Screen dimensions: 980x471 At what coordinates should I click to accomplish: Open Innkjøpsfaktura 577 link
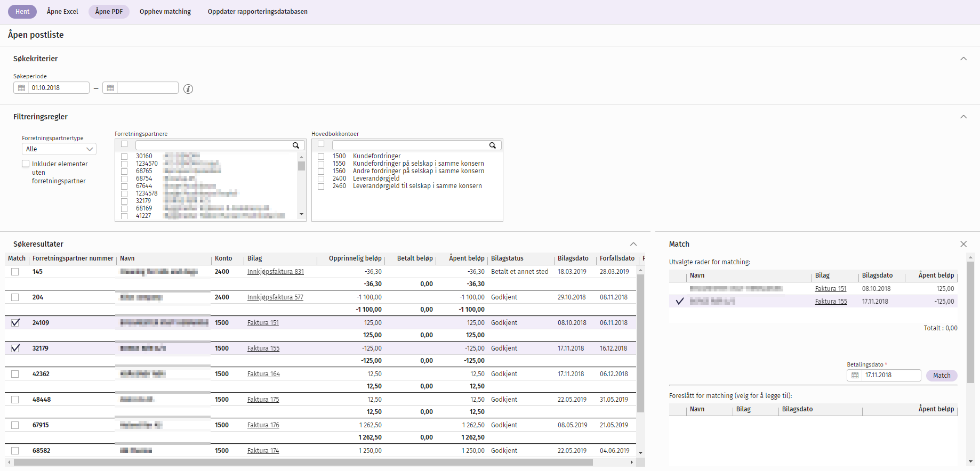(275, 297)
